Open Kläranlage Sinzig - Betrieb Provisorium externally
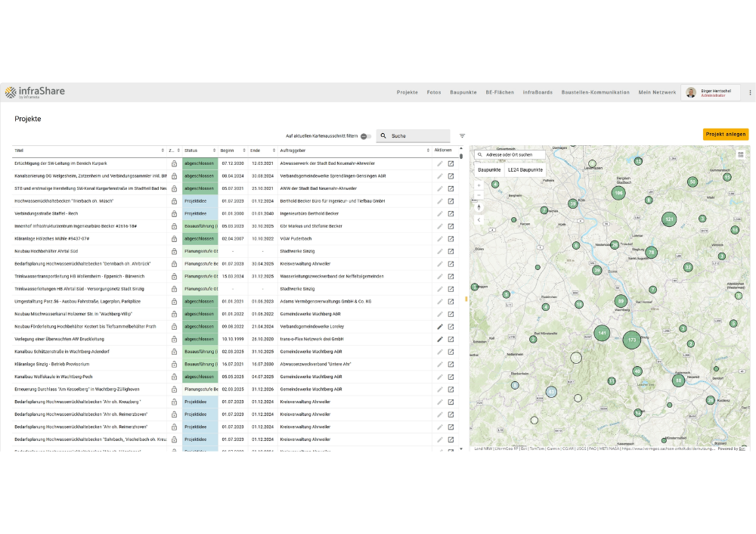This screenshot has height=534, width=756. pos(451,365)
